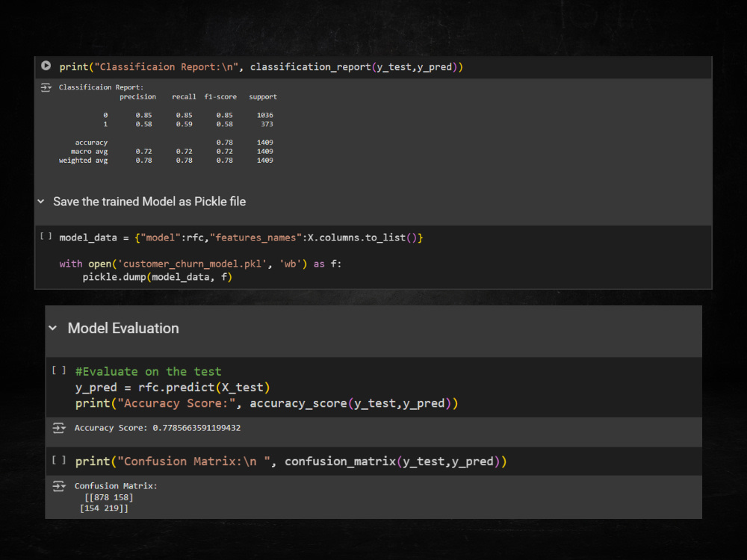The image size is (747, 560).
Task: Click the 'precision' column header
Action: coord(137,96)
